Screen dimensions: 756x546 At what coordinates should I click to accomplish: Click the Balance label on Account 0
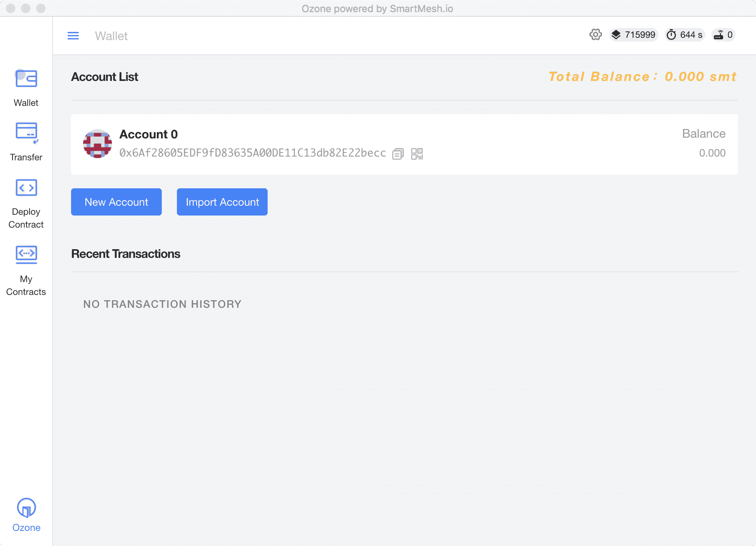pyautogui.click(x=703, y=133)
